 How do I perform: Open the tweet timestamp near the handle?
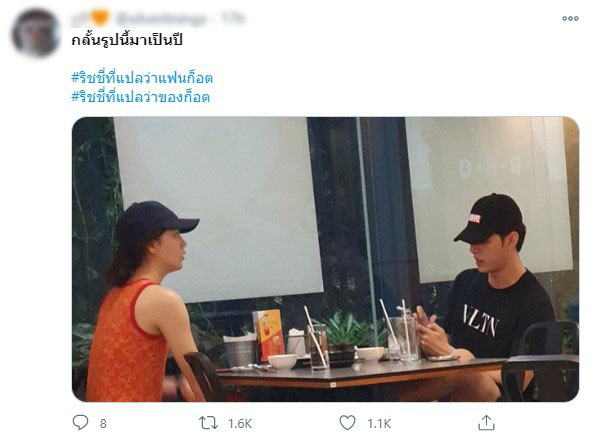coord(232,18)
